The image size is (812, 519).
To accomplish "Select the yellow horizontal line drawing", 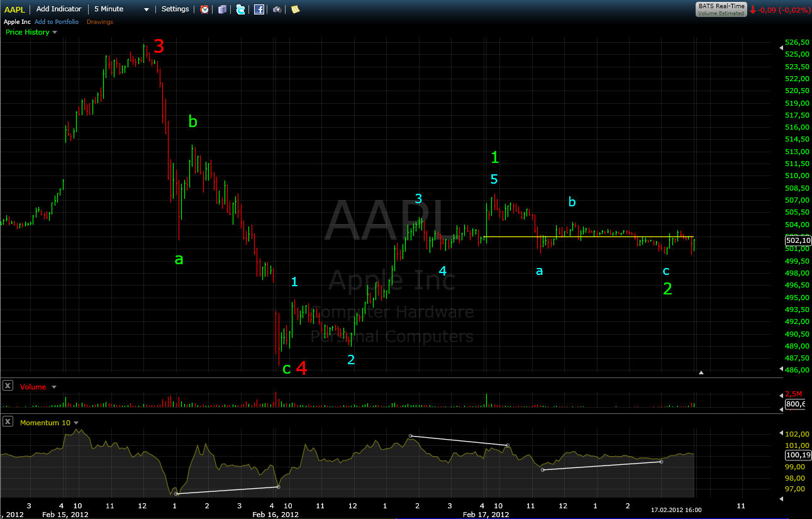I will click(589, 237).
